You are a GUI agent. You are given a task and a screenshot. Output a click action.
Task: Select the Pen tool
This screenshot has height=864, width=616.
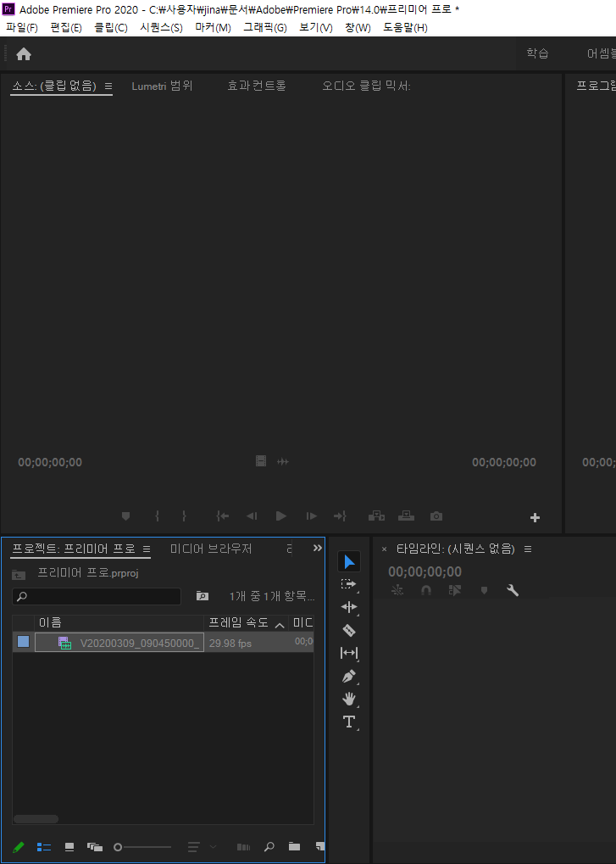pyautogui.click(x=349, y=676)
